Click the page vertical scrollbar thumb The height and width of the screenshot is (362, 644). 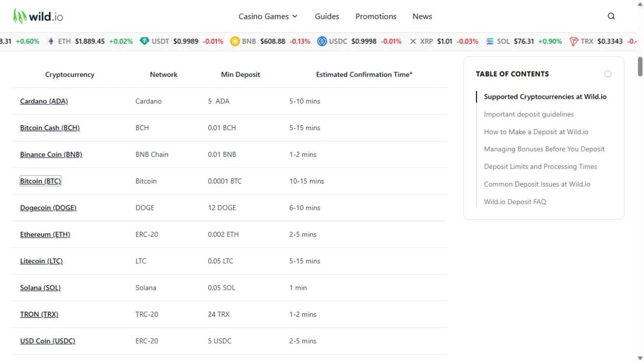tap(640, 66)
